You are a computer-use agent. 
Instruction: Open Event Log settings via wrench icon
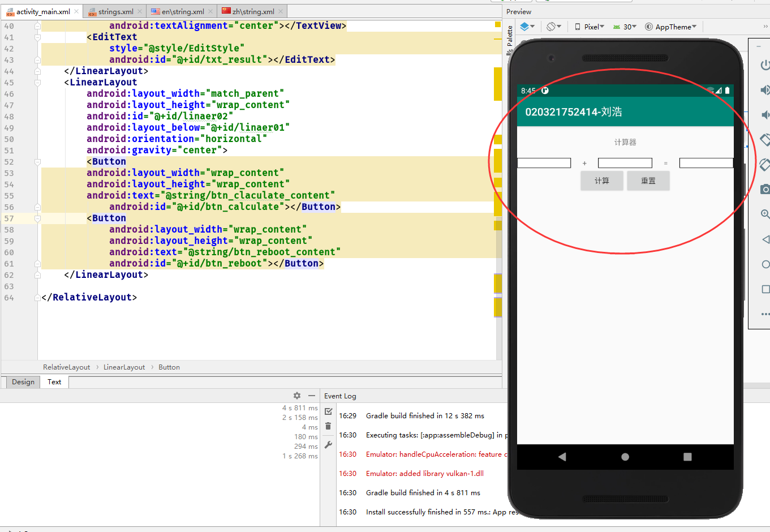tap(328, 445)
